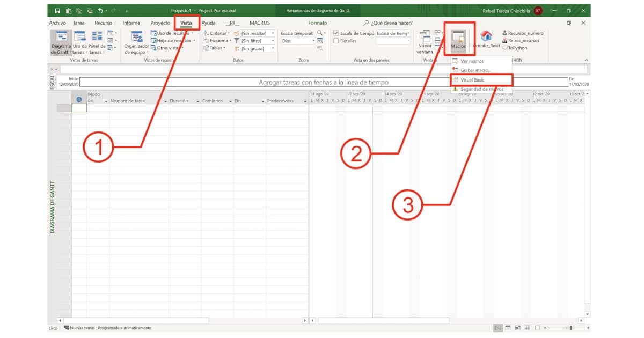The image size is (644, 338).
Task: Select Hoja de recursos view
Action: point(172,41)
